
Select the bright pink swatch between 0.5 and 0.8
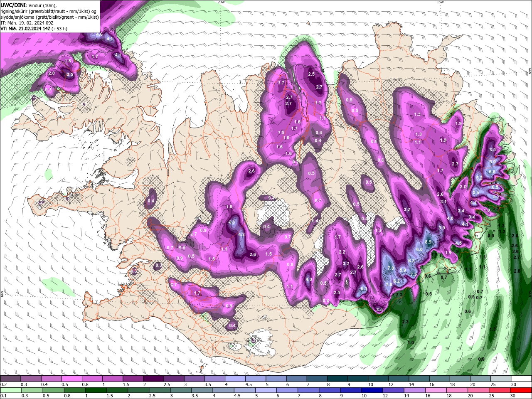pyautogui.click(x=72, y=379)
